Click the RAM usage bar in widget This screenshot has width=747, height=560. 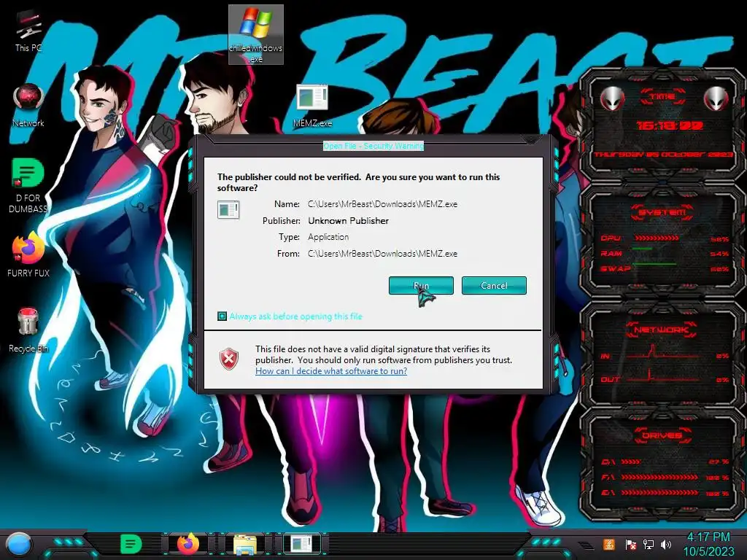pyautogui.click(x=643, y=249)
